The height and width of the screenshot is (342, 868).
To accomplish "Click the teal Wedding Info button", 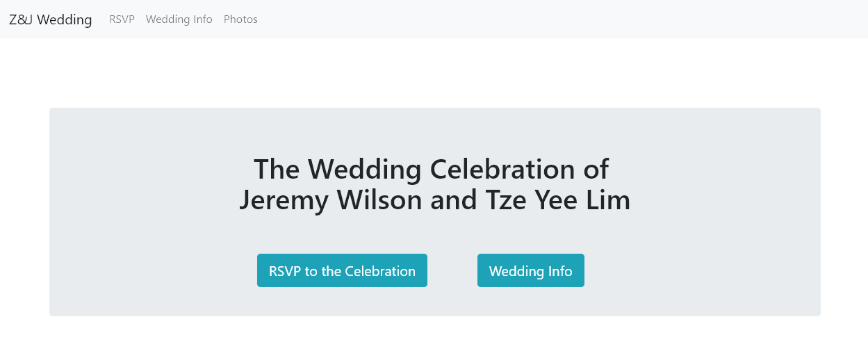I will (x=530, y=270).
